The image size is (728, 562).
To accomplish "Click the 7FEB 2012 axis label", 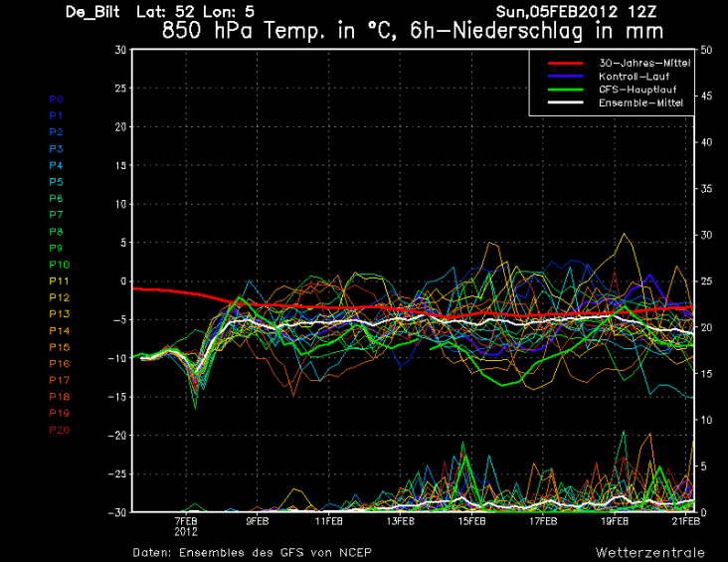I will pyautogui.click(x=186, y=527).
